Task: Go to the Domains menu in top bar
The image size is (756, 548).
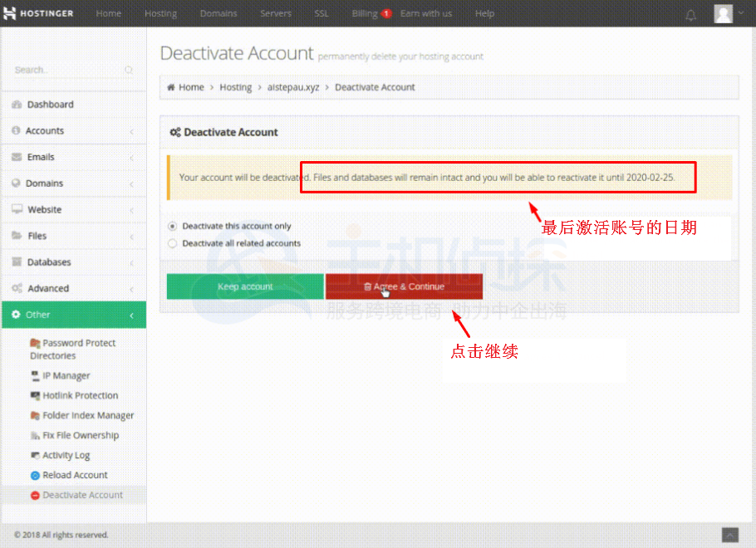Action: 218,13
